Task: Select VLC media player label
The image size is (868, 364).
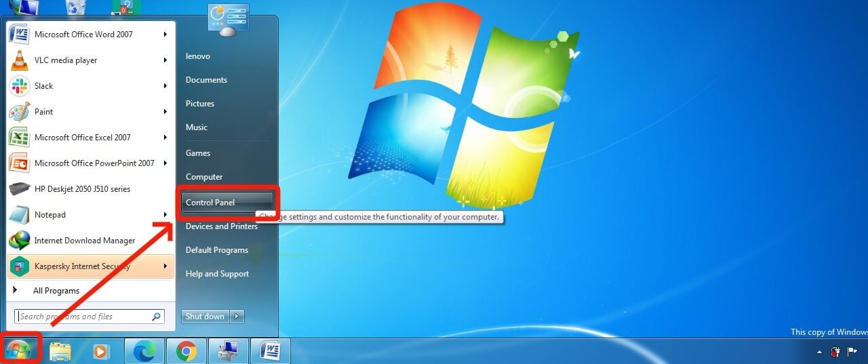Action: pyautogui.click(x=66, y=60)
